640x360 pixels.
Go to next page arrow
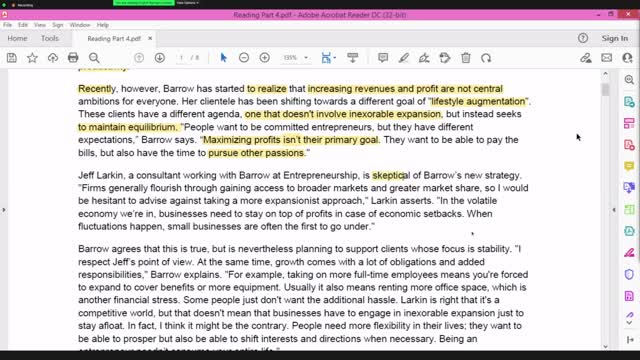pos(160,58)
